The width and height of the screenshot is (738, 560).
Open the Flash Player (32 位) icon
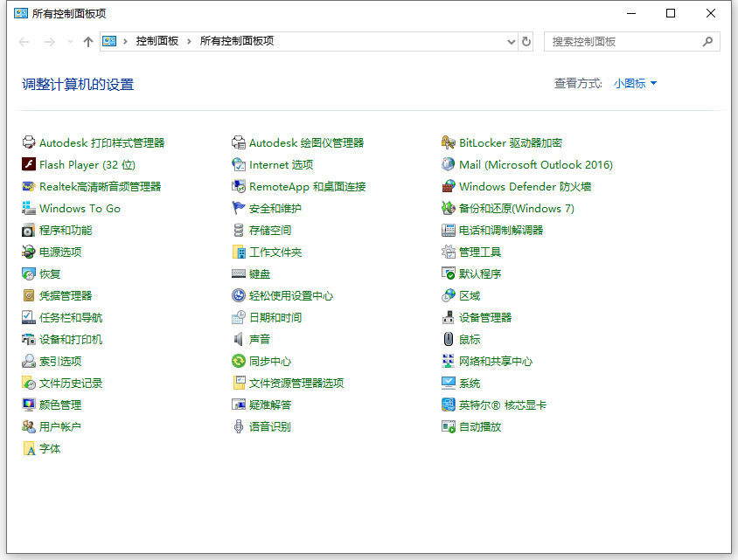[29, 164]
